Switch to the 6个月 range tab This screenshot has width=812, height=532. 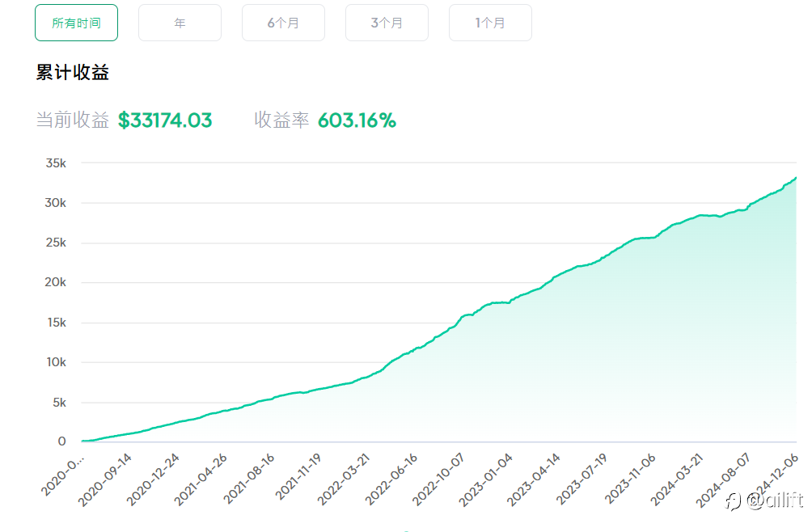pyautogui.click(x=283, y=23)
